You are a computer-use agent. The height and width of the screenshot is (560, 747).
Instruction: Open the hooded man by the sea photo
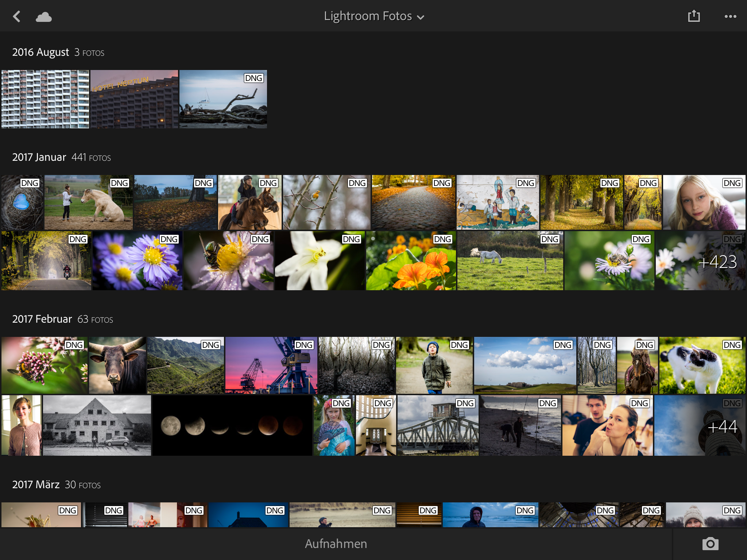click(x=491, y=515)
